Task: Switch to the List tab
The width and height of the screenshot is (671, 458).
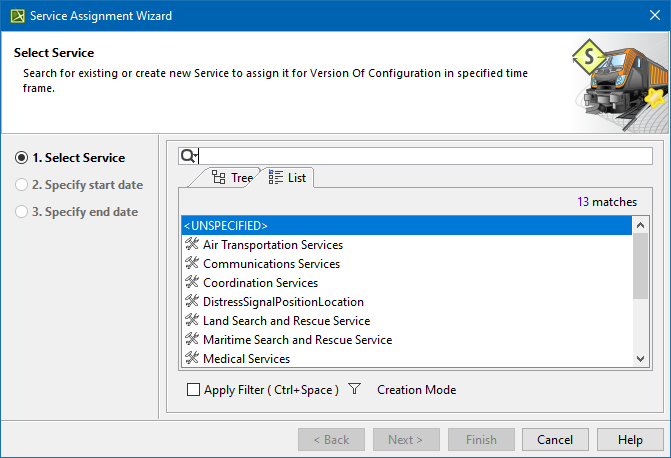Action: 288,178
